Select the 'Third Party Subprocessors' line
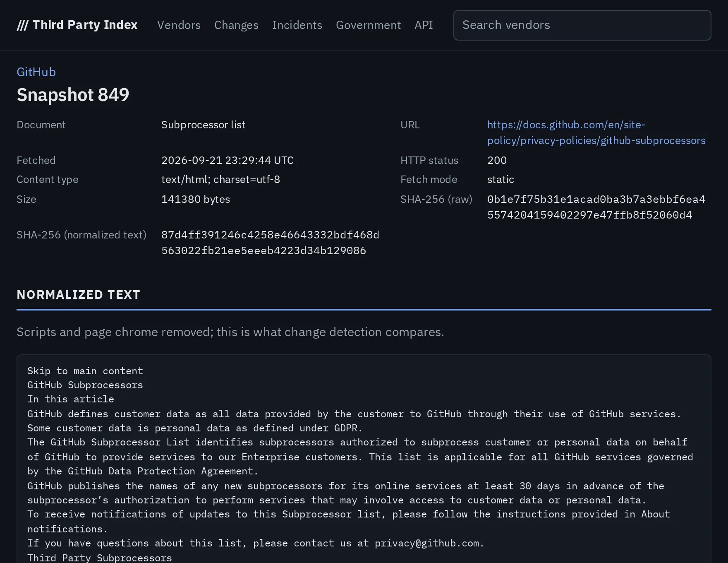Image resolution: width=728 pixels, height=563 pixels. (x=100, y=558)
